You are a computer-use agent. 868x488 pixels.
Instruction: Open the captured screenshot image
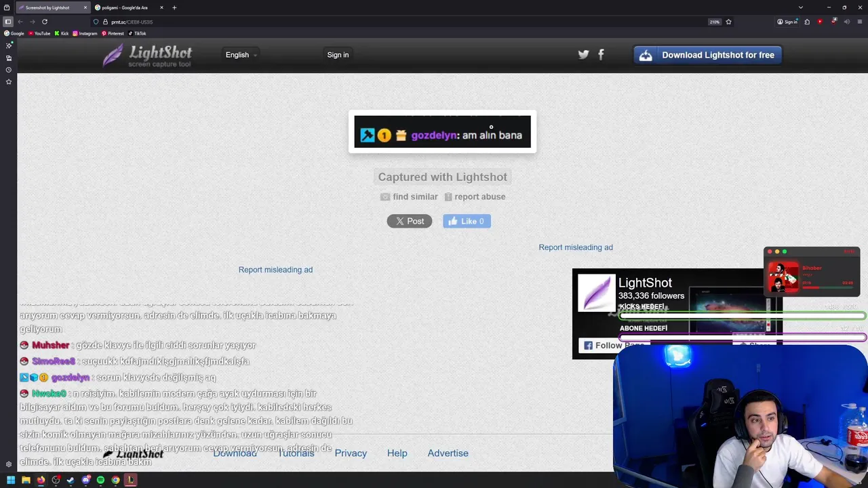(442, 131)
